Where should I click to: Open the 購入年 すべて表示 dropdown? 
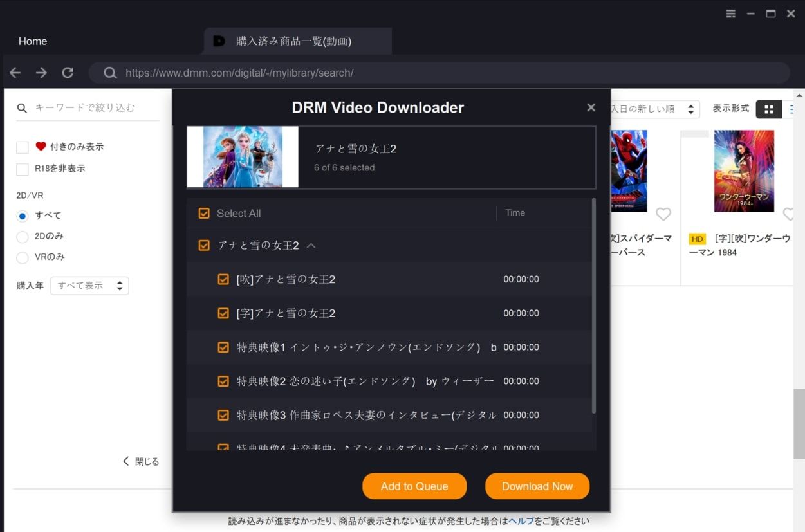click(x=89, y=286)
